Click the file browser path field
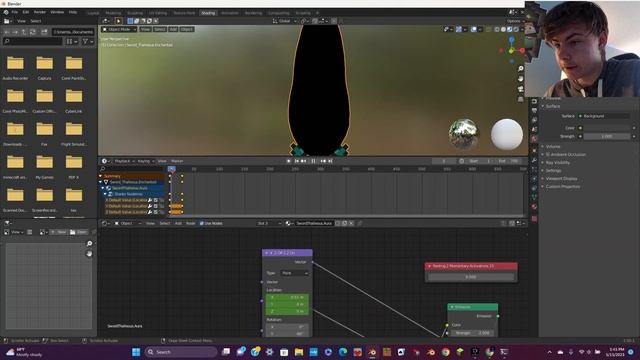Viewport: 640px width, 360px height. tap(73, 32)
